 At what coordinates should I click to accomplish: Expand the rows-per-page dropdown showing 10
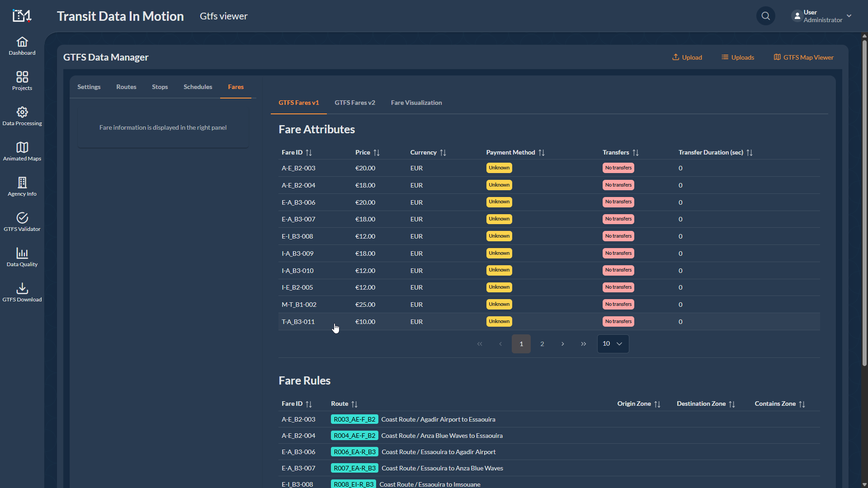pyautogui.click(x=613, y=344)
